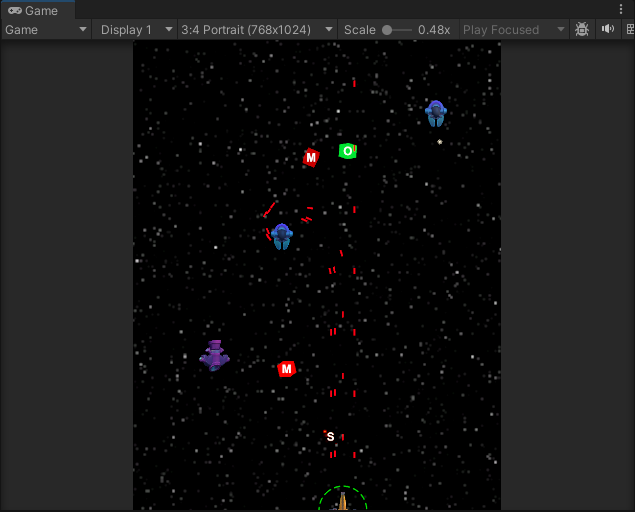This screenshot has width=635, height=512.
Task: Click the upper red M power-up
Action: point(311,158)
